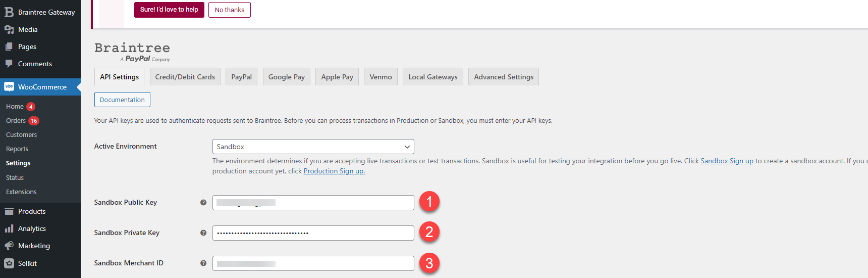Screen dimensions: 868x278
Task: Open Marketing in the sidebar
Action: click(40, 246)
